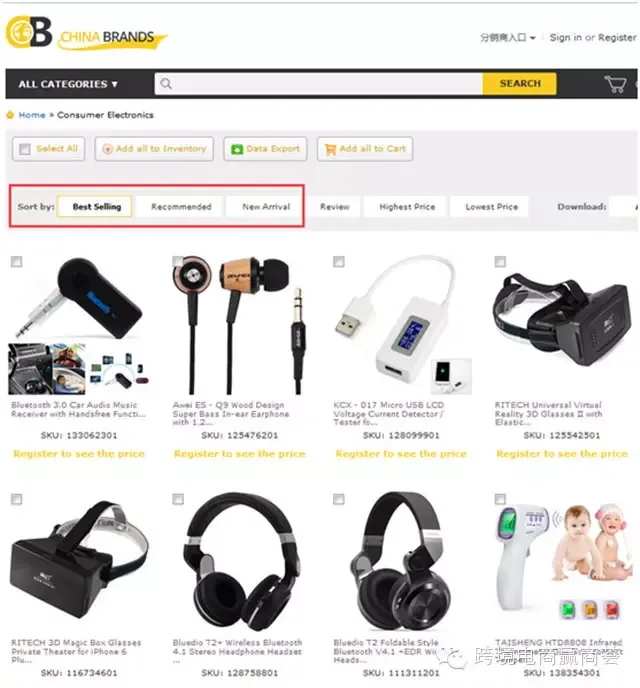Expand the All Categories dropdown
Viewport: 640px width, 688px height.
68,84
